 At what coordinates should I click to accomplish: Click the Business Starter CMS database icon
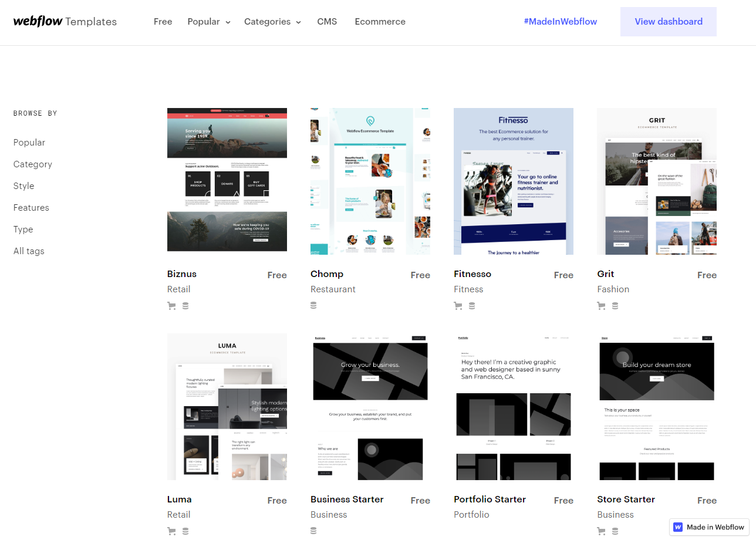tap(313, 531)
